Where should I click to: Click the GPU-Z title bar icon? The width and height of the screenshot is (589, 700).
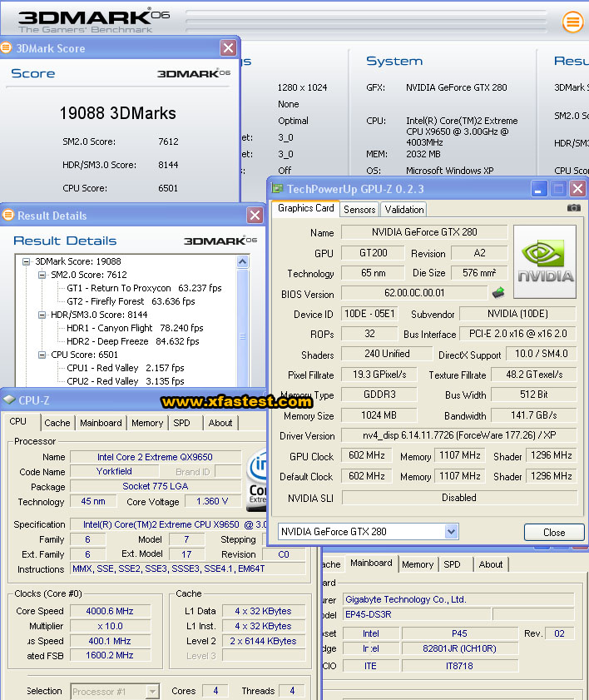(x=278, y=188)
